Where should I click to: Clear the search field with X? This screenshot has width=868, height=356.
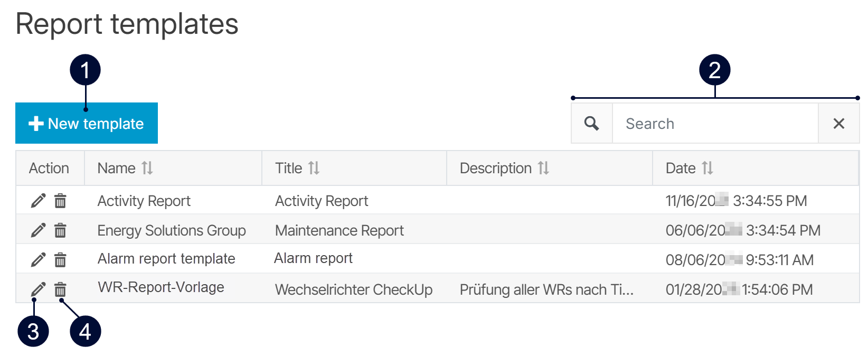coord(838,124)
